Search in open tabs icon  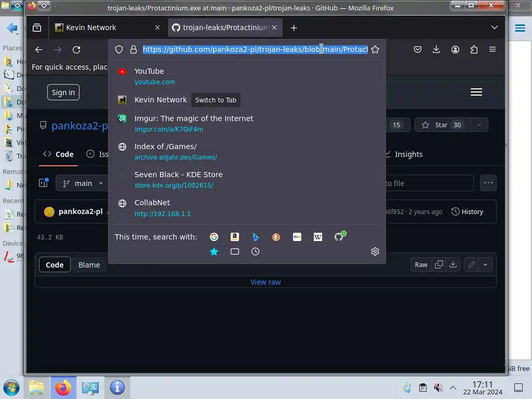[x=234, y=252]
